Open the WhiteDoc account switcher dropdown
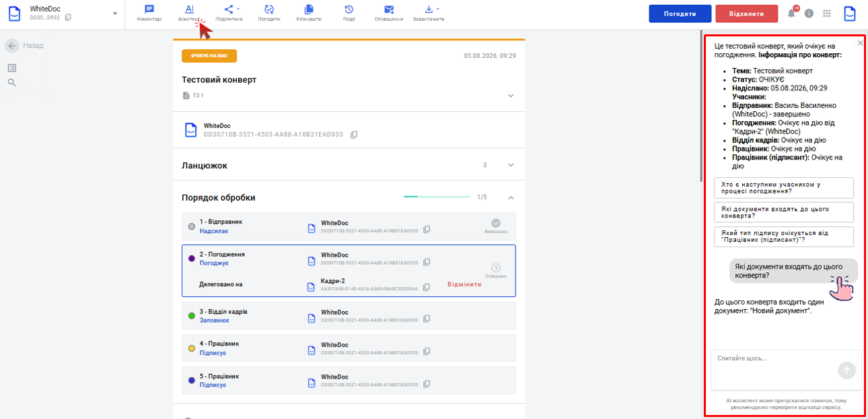Image resolution: width=868 pixels, height=419 pixels. tap(115, 13)
